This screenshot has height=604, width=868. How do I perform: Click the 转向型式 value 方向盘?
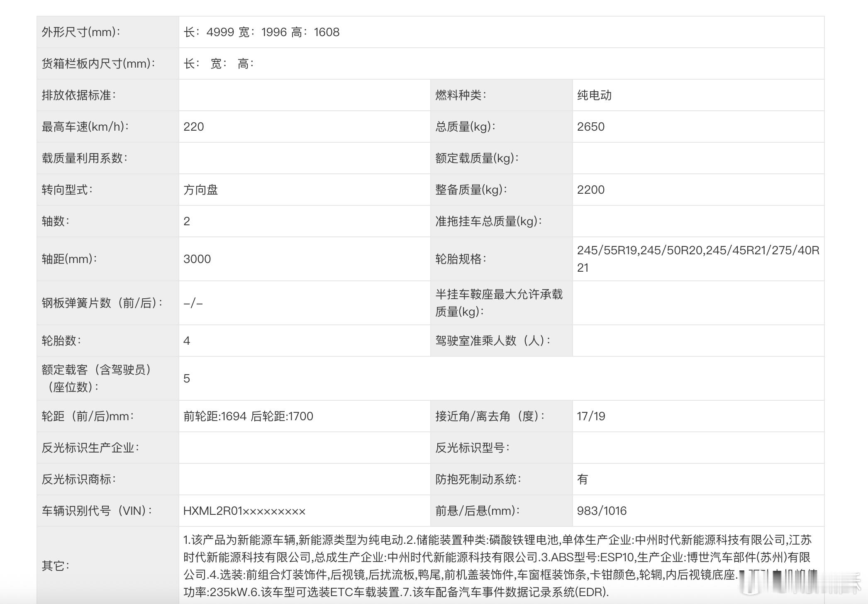pyautogui.click(x=202, y=190)
